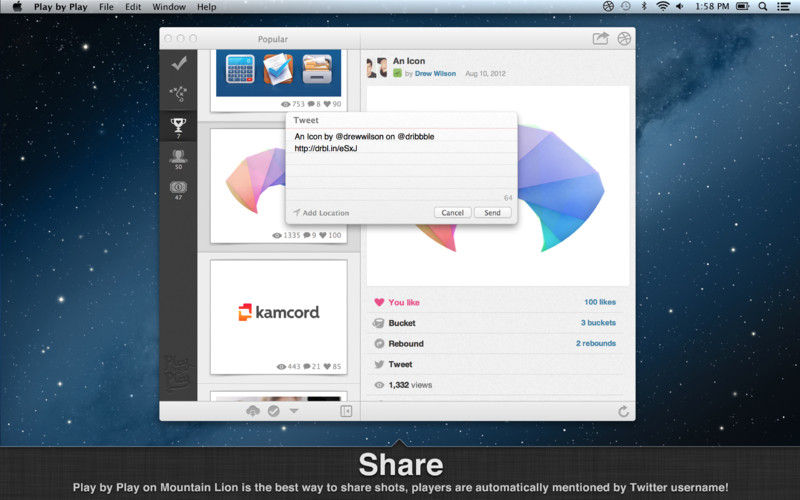Click the Aug 10, 2012 date
The image size is (800, 500).
pyautogui.click(x=485, y=73)
